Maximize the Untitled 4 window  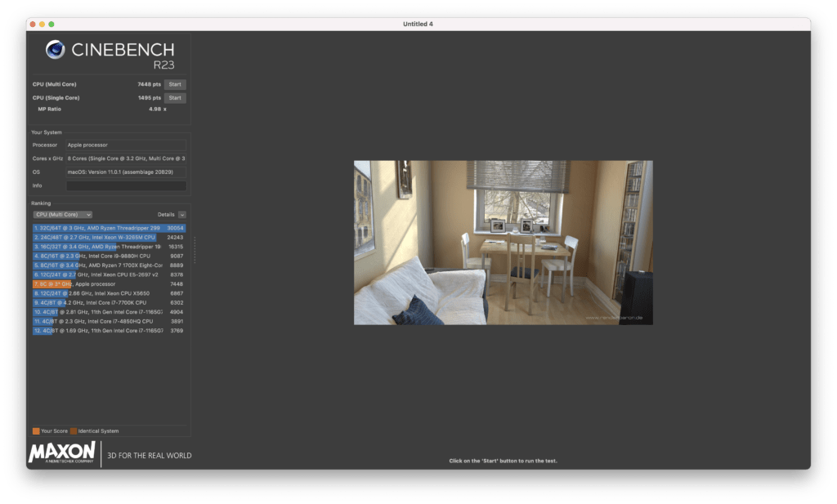[x=51, y=24]
